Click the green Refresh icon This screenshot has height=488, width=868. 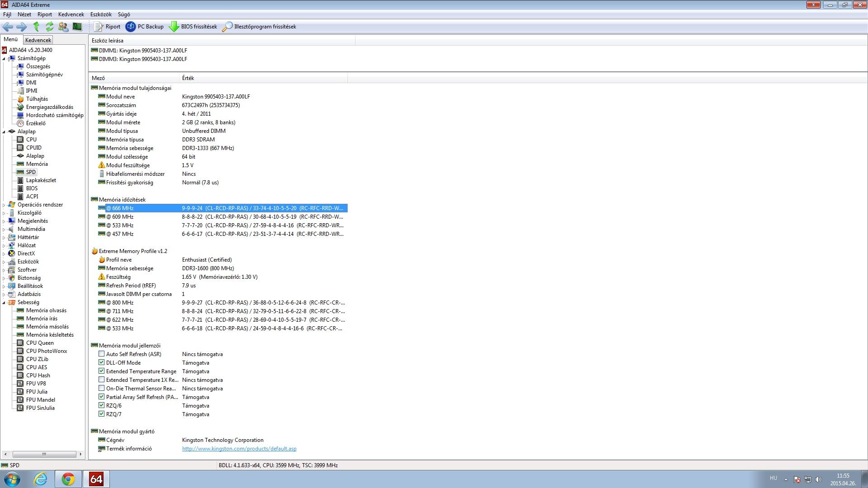pos(50,27)
